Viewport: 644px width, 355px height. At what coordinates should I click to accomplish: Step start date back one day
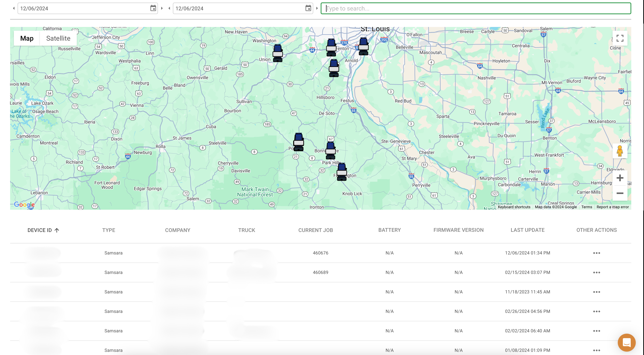click(x=14, y=8)
